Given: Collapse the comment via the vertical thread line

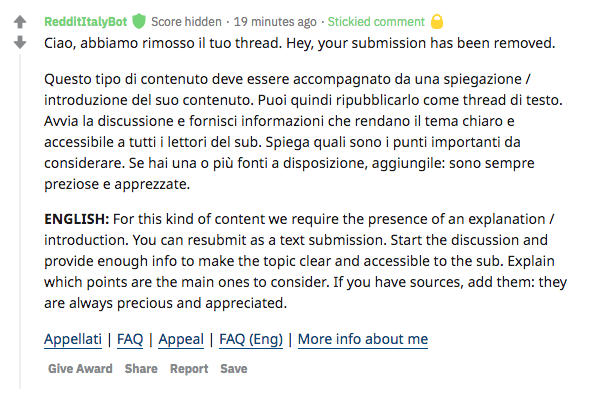Looking at the screenshot, I should click(x=20, y=222).
